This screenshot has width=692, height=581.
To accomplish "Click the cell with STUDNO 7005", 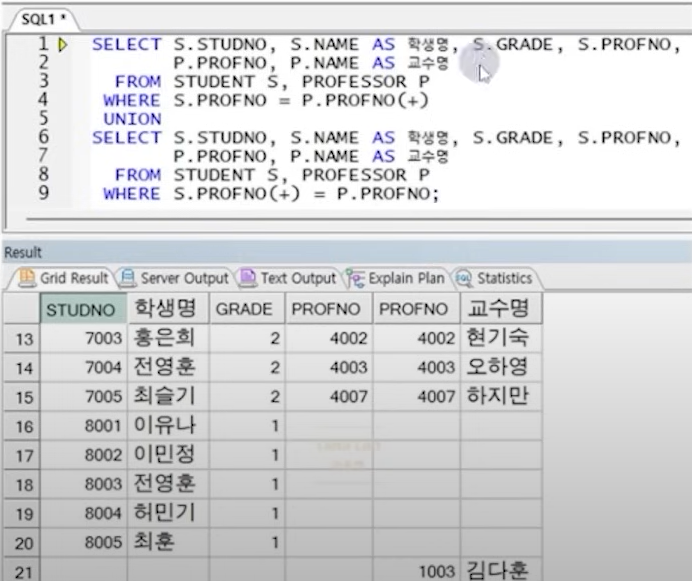I will (x=83, y=396).
